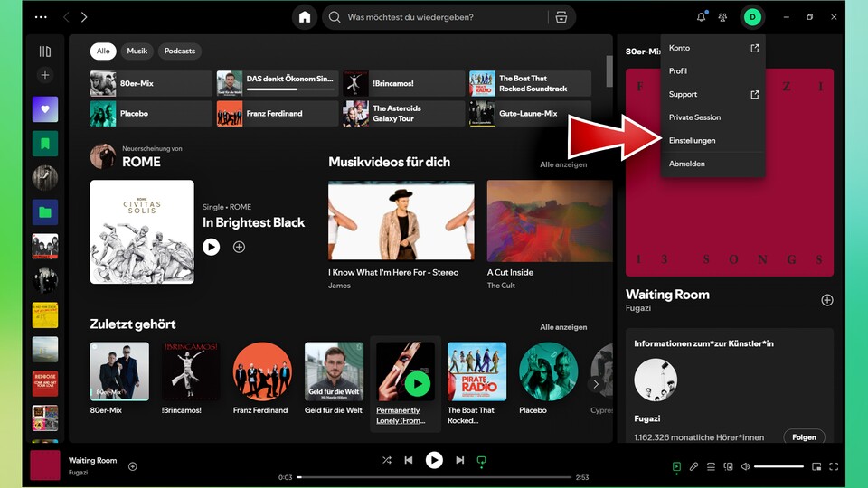Screen dimensions: 868x488
Task: Select the Alle filter chip
Action: point(103,51)
